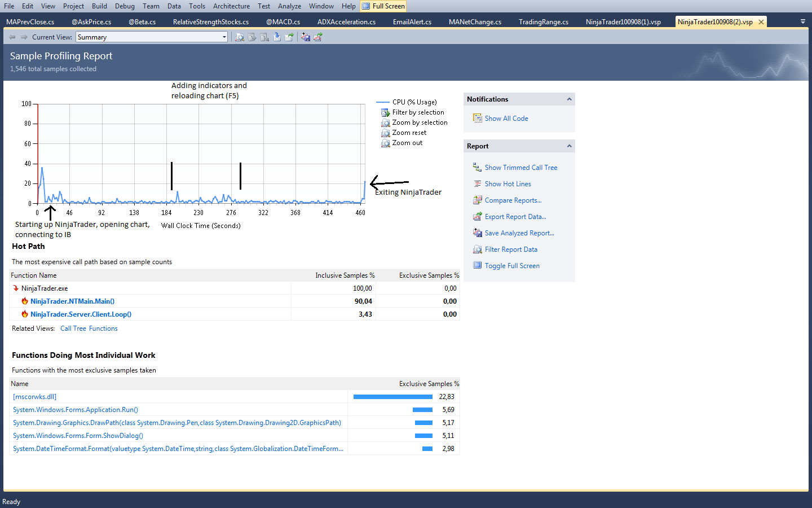Viewport: 812px width, 508px height.
Task: Click the toolbar icon right after the save analyzed icon
Action: 318,37
